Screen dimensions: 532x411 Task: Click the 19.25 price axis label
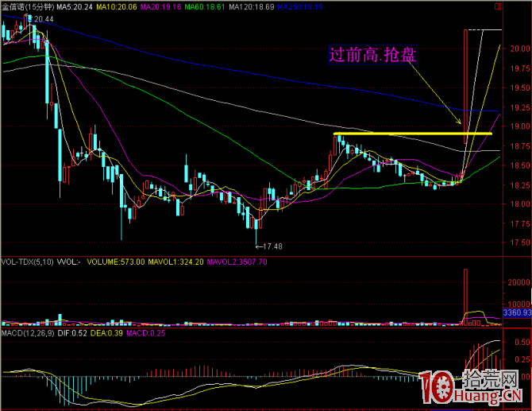(x=520, y=107)
